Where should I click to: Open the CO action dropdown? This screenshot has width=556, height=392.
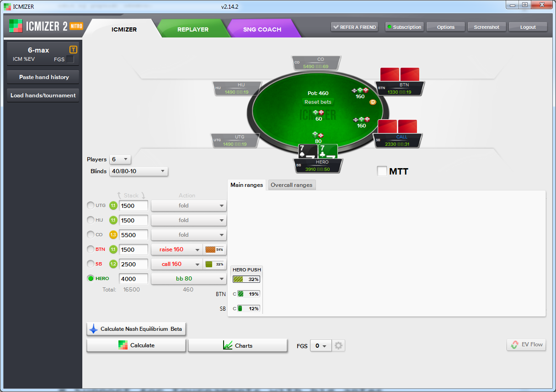pos(189,235)
